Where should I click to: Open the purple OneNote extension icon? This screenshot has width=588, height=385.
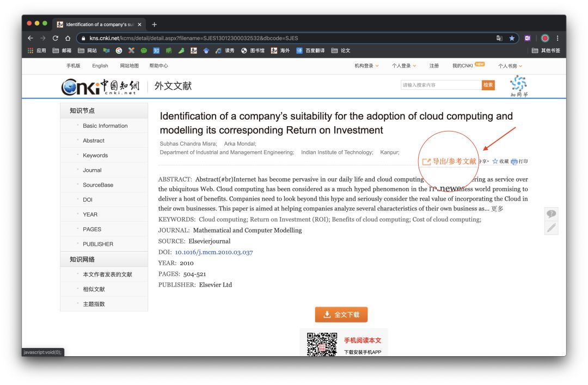point(528,38)
